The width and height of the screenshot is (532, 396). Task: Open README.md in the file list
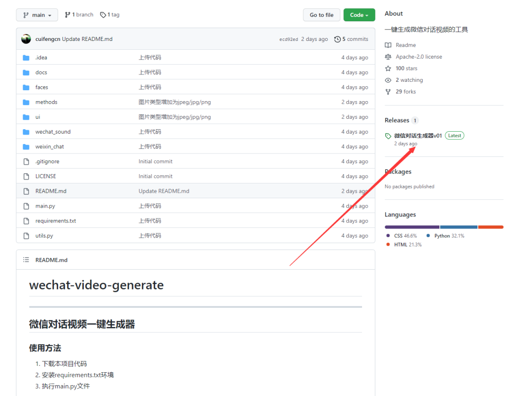[x=51, y=191]
